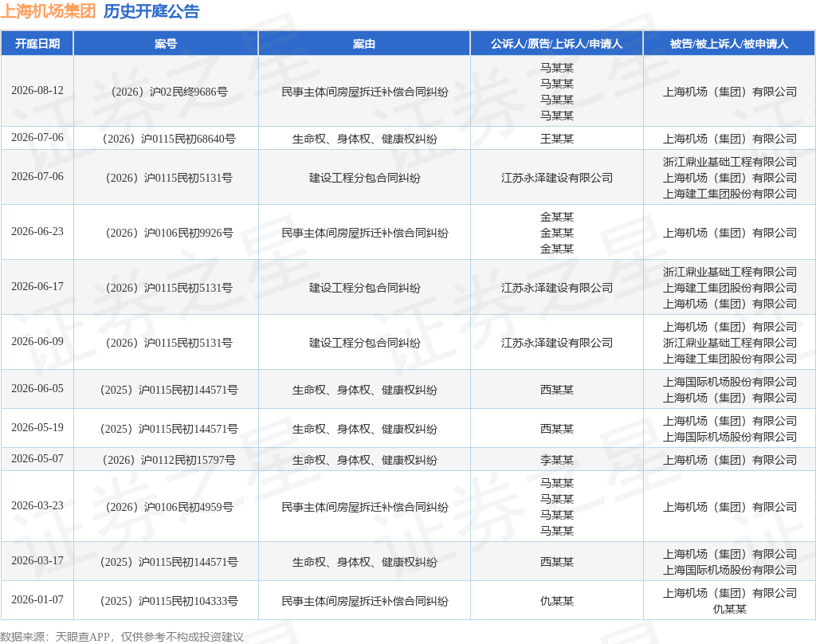The image size is (816, 644).
Task: Click the 历史开庭公告 heading
Action: [151, 11]
